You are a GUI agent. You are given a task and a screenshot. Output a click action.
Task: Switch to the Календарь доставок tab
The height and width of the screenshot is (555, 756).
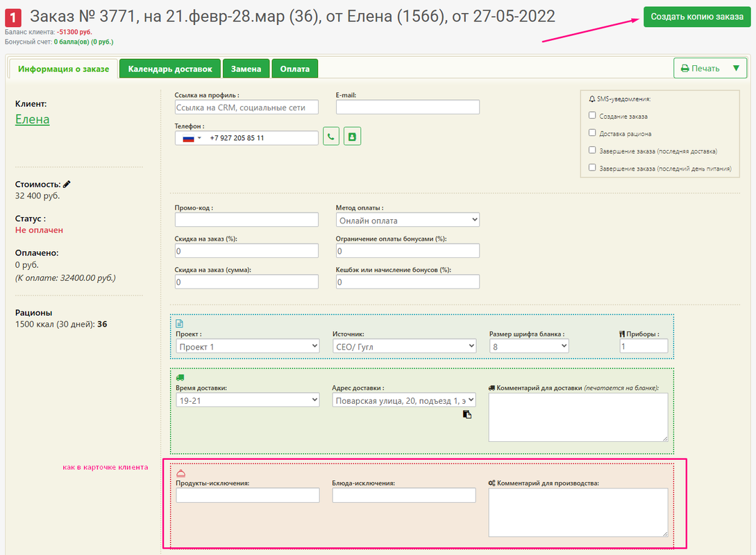170,69
